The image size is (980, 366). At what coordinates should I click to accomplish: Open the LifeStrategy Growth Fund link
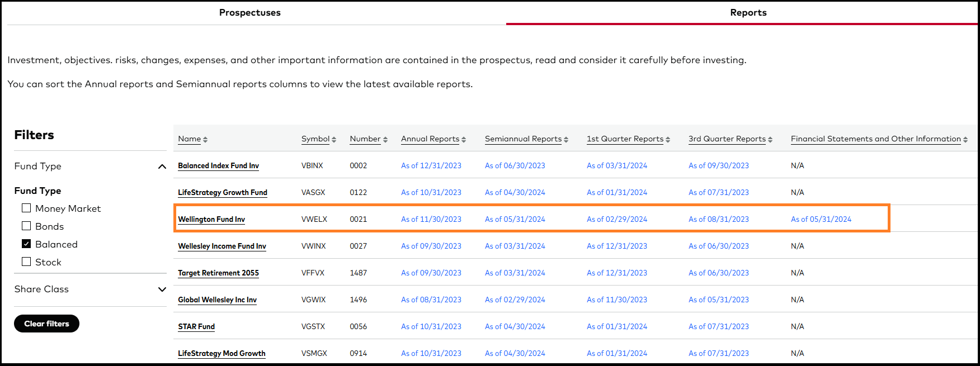click(x=223, y=193)
